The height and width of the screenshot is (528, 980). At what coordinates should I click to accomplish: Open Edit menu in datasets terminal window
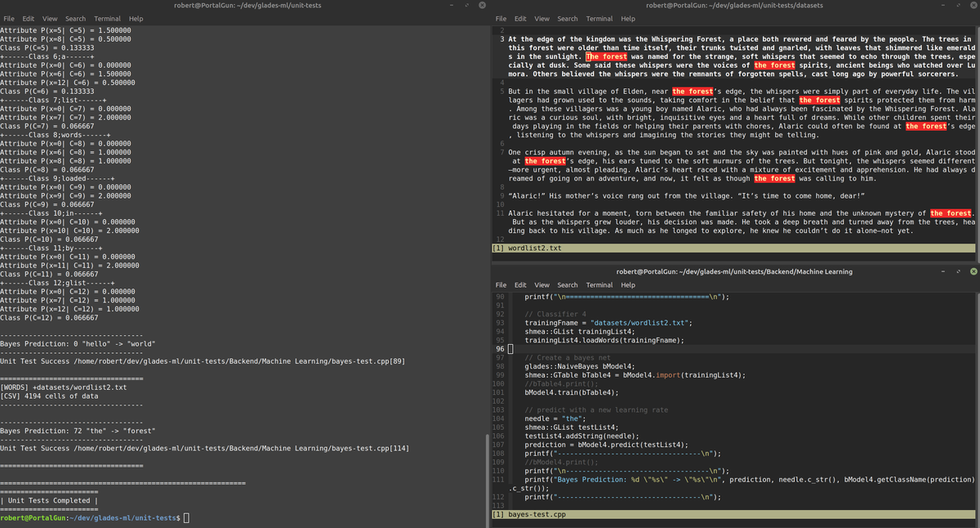520,18
